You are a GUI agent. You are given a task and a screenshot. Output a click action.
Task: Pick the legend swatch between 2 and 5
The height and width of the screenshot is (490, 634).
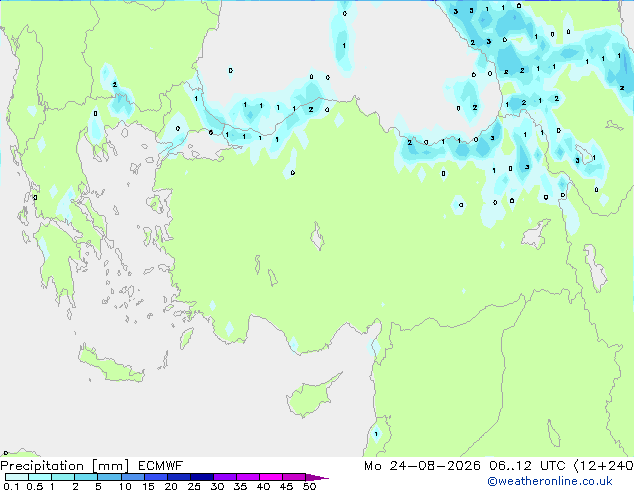coord(86,477)
